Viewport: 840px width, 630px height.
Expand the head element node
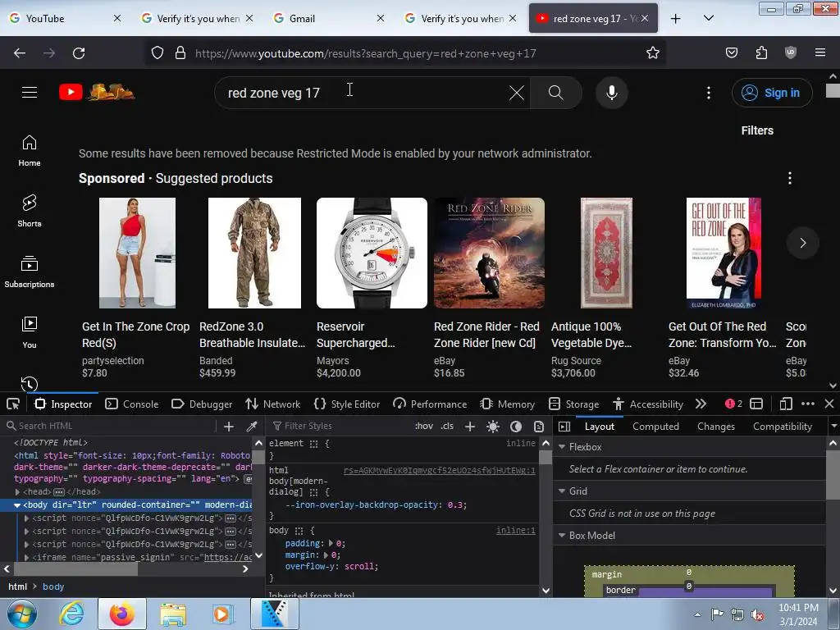[x=18, y=492]
